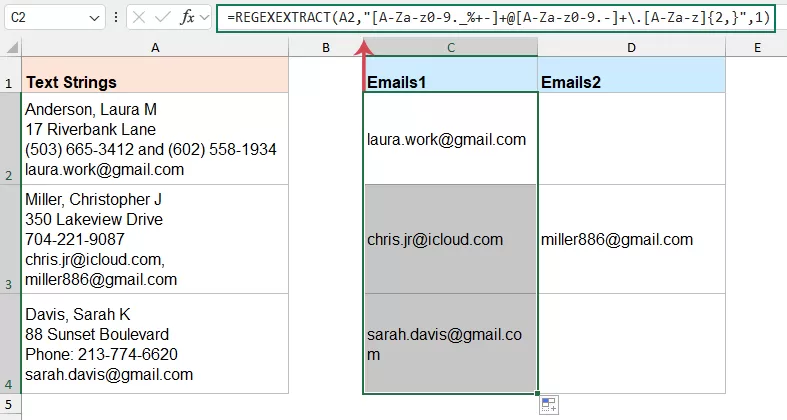
Task: Select column D header
Action: click(x=631, y=48)
